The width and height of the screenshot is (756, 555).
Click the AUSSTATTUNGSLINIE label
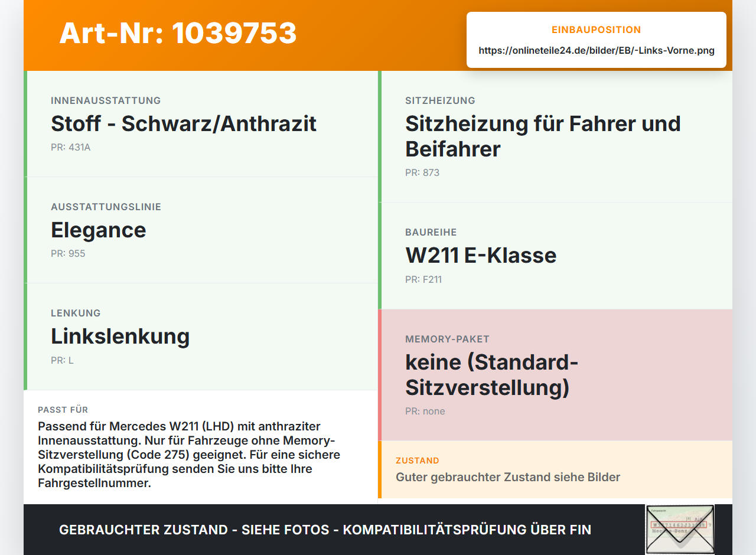tap(106, 207)
